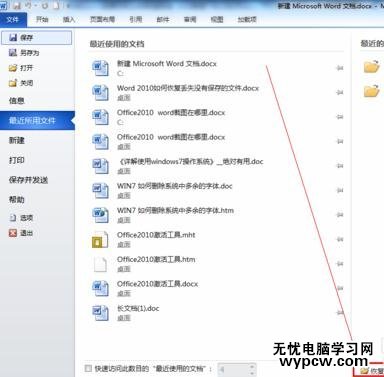Click file icon of 《详解使用windows7操作系统》 doc
The height and width of the screenshot is (377, 384).
click(x=100, y=166)
